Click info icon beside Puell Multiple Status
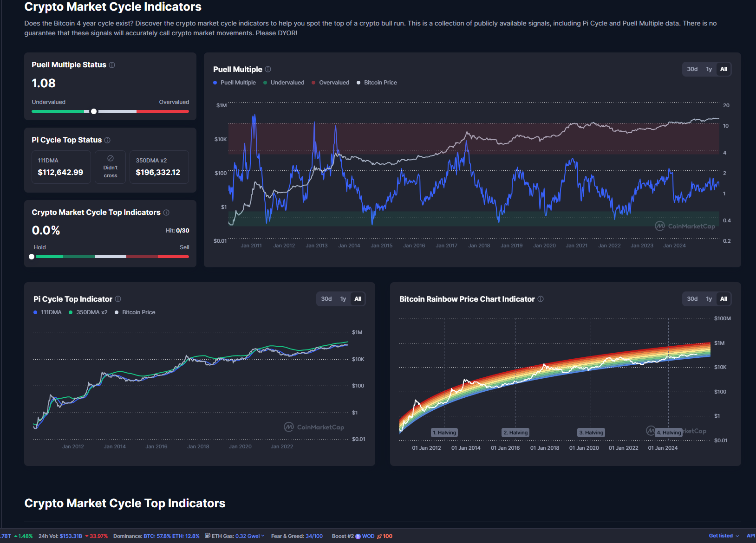Screen dimensions: 756x543 click(x=112, y=65)
